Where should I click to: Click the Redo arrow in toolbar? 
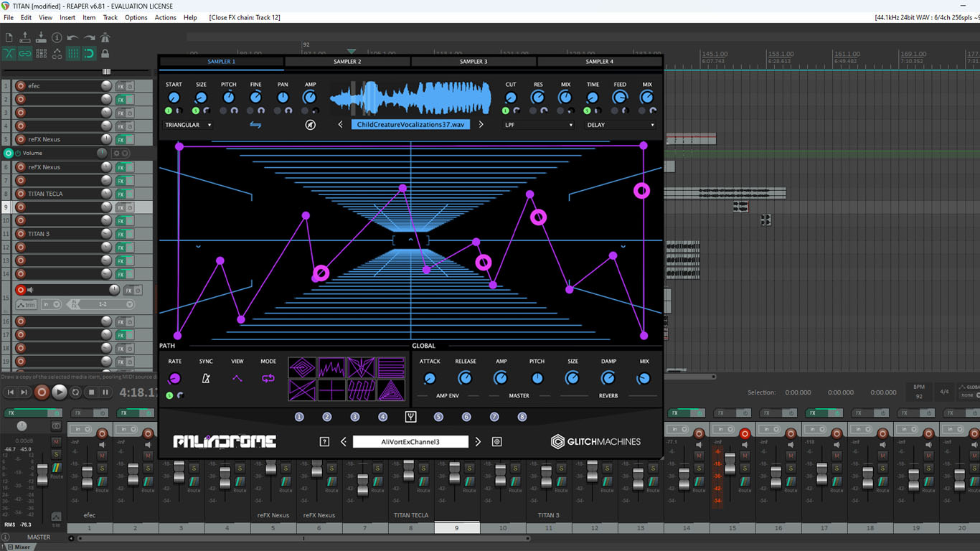(89, 37)
